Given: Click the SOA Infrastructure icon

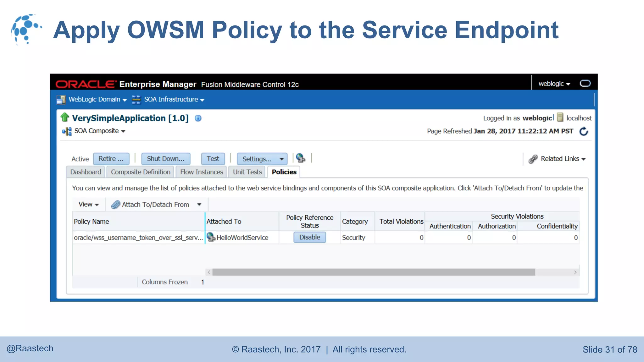Looking at the screenshot, I should click(136, 100).
